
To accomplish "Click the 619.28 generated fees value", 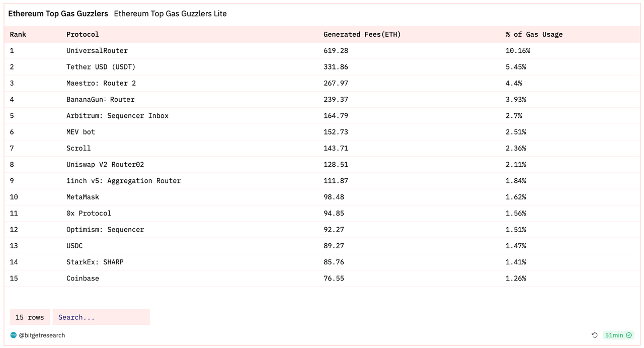I will 336,50.
